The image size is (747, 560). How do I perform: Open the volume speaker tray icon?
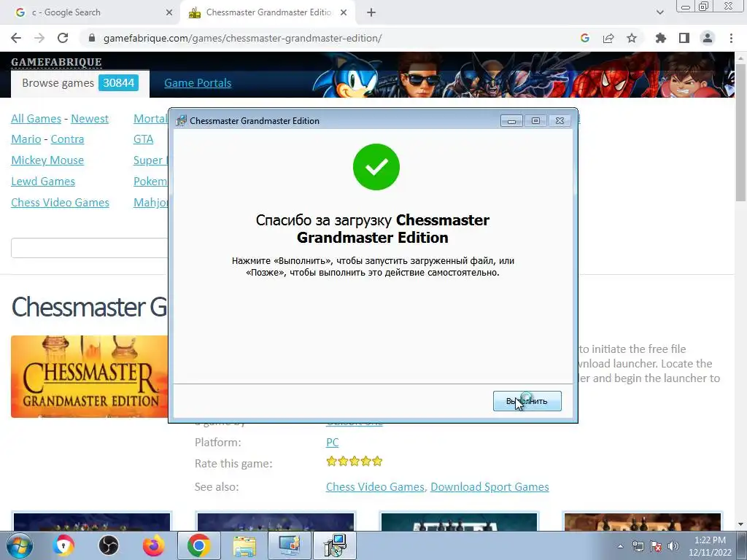[x=673, y=546]
